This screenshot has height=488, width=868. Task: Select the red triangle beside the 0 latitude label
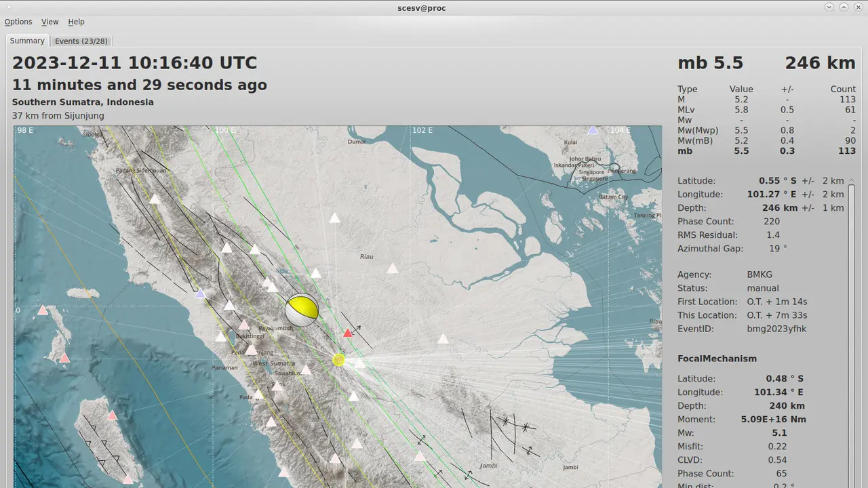click(x=43, y=310)
